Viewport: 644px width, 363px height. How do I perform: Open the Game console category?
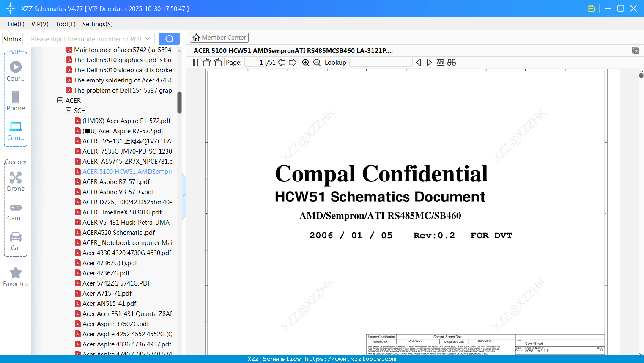click(x=16, y=212)
